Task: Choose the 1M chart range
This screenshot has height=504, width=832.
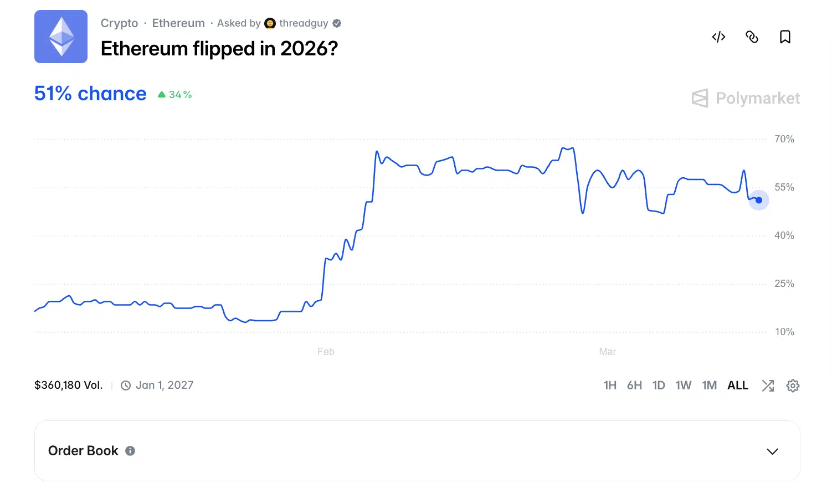Action: [709, 385]
